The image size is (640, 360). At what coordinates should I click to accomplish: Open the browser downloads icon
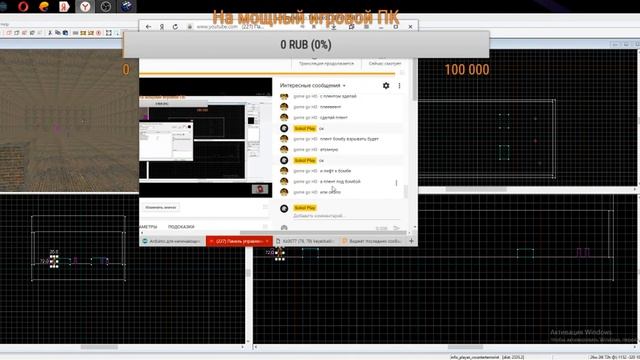pos(333,27)
